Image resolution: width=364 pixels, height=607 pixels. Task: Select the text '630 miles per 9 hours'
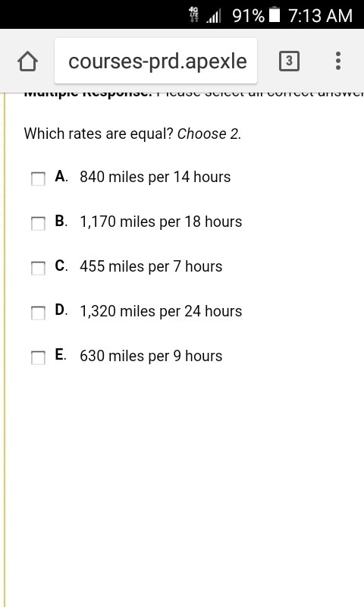(x=151, y=356)
